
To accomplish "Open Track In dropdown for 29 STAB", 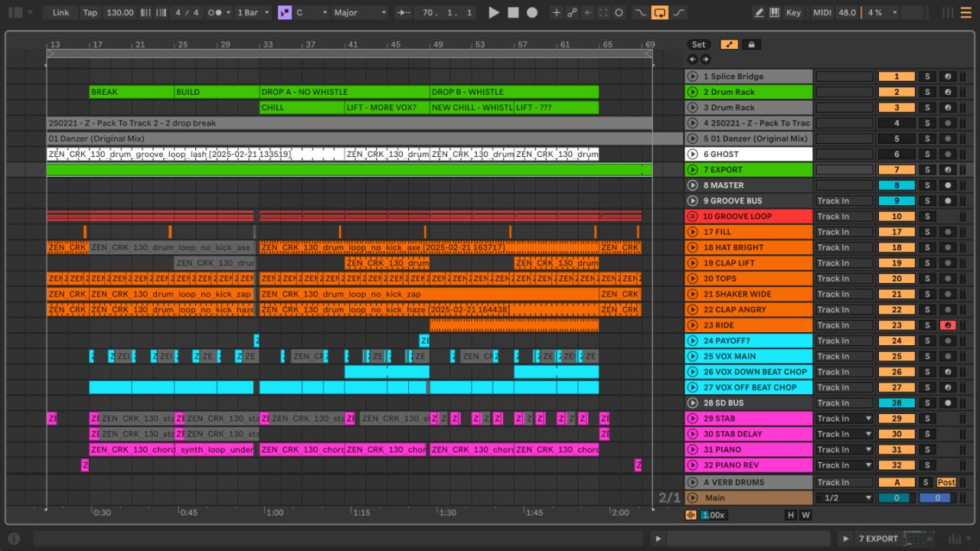I will tap(844, 419).
